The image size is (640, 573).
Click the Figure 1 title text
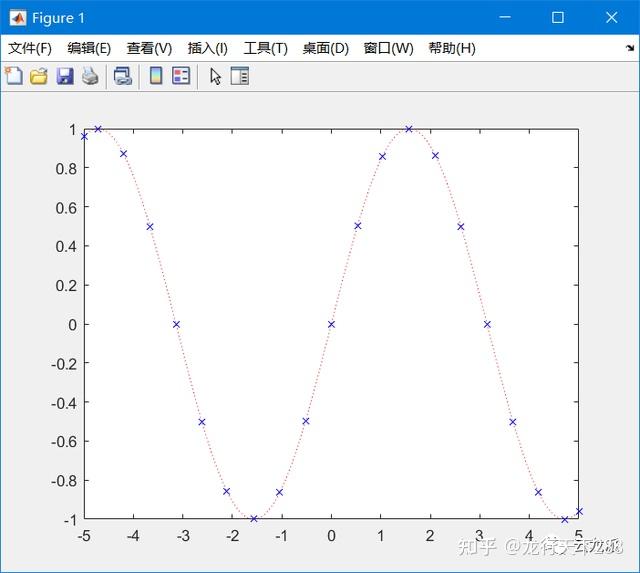pyautogui.click(x=58, y=18)
